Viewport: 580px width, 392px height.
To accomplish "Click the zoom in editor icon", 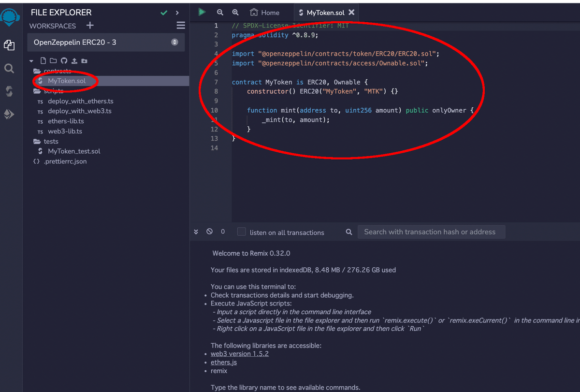I will 235,13.
